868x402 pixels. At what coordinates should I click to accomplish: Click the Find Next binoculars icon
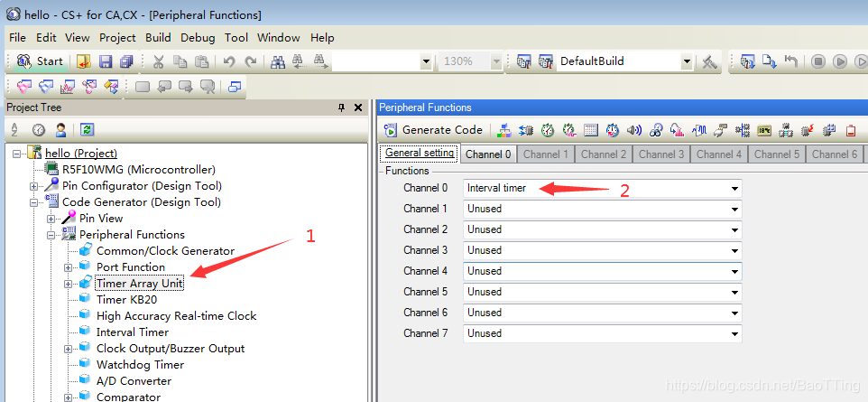[x=320, y=61]
